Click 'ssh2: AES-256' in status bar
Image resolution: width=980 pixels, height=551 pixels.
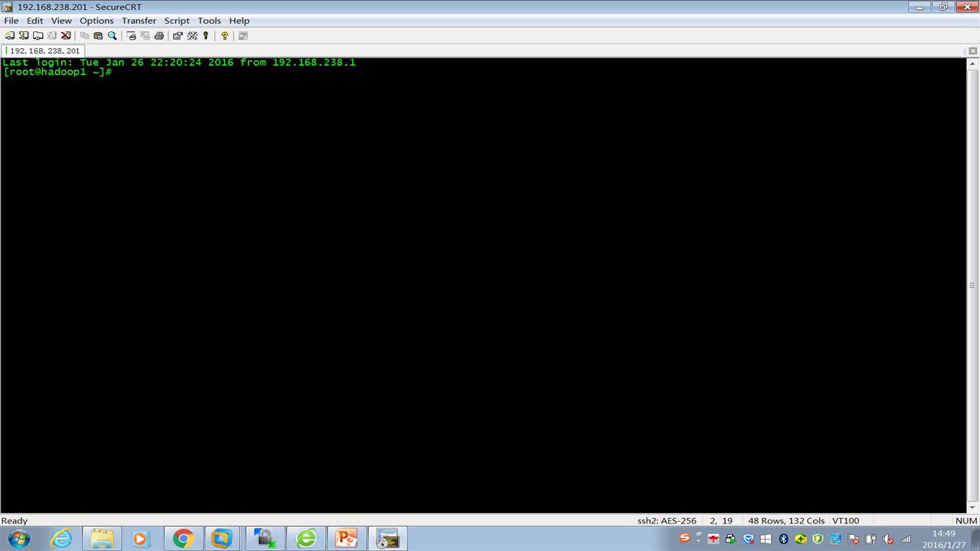coord(667,520)
